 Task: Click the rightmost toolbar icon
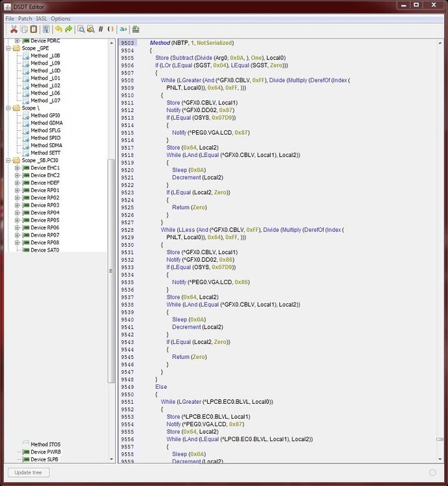(x=135, y=29)
